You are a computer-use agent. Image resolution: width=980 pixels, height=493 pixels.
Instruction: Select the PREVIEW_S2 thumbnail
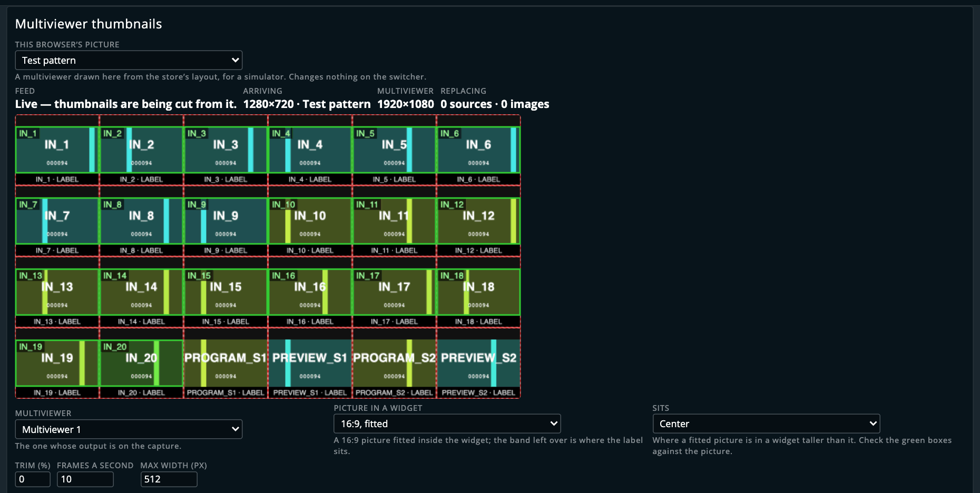(478, 363)
